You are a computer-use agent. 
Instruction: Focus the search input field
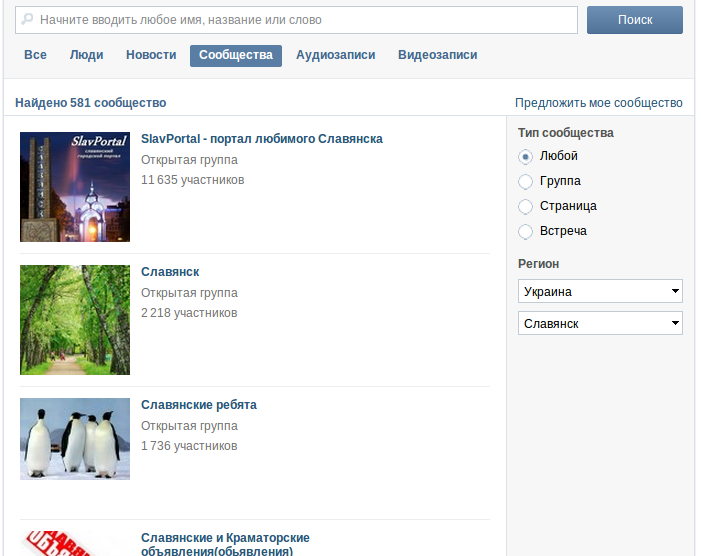[296, 20]
